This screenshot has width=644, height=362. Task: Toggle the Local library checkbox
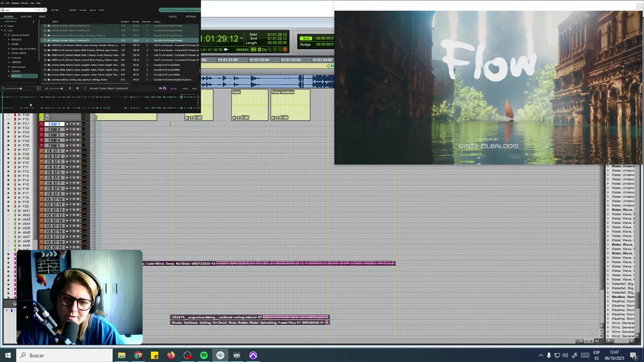(x=6, y=31)
